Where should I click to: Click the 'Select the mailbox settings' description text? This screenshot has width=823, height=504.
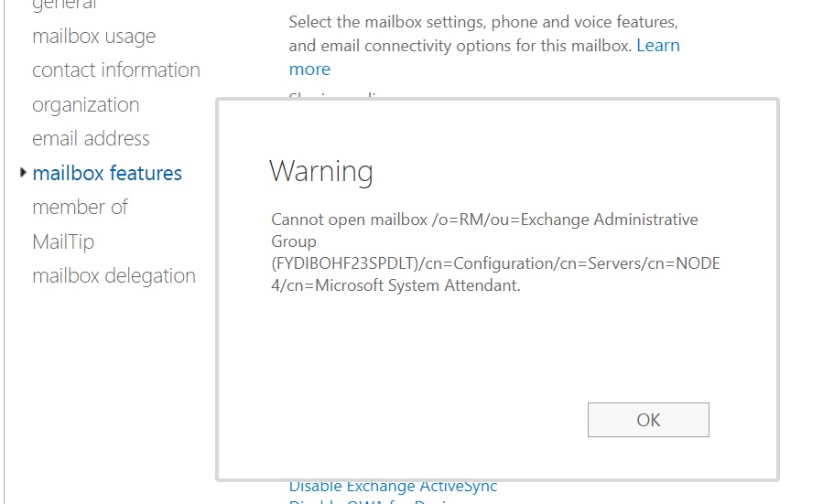[x=483, y=34]
